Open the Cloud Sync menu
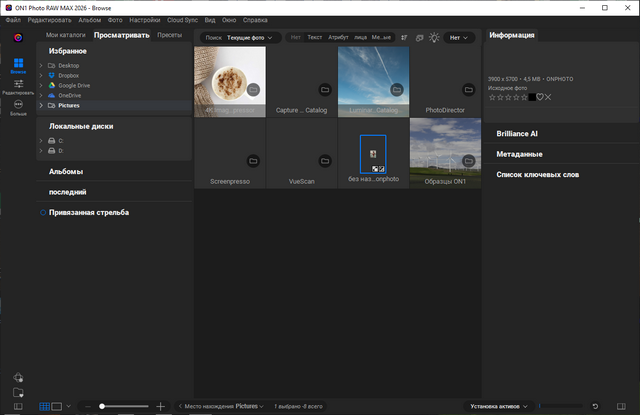Image resolution: width=640 pixels, height=415 pixels. click(182, 20)
